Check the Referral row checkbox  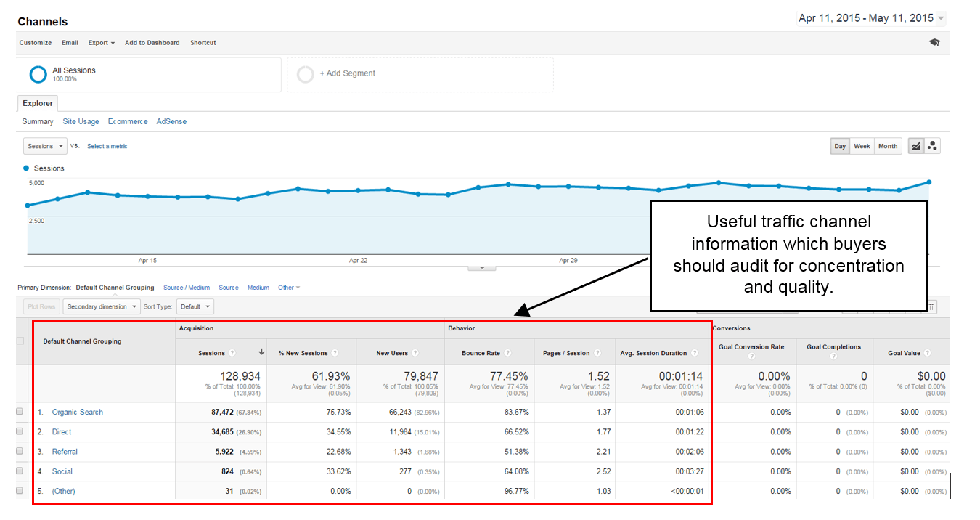[20, 452]
